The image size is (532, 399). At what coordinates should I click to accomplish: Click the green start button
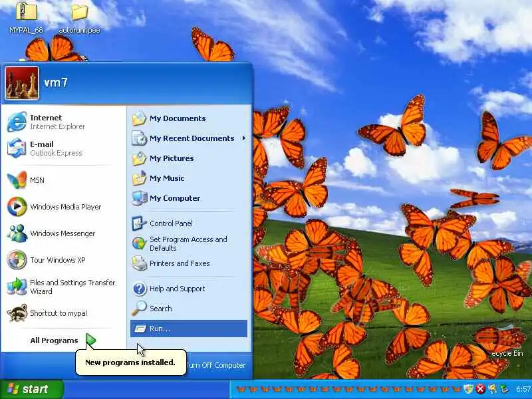[31, 389]
